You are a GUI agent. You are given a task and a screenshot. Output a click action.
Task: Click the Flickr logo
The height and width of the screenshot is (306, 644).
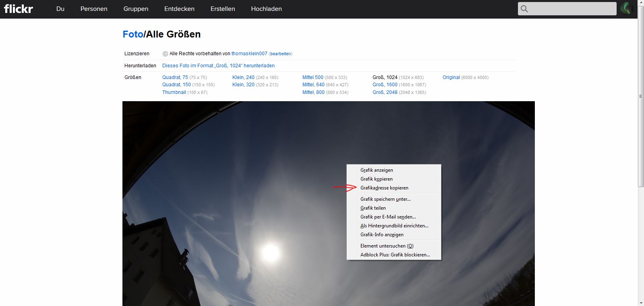coord(19,9)
